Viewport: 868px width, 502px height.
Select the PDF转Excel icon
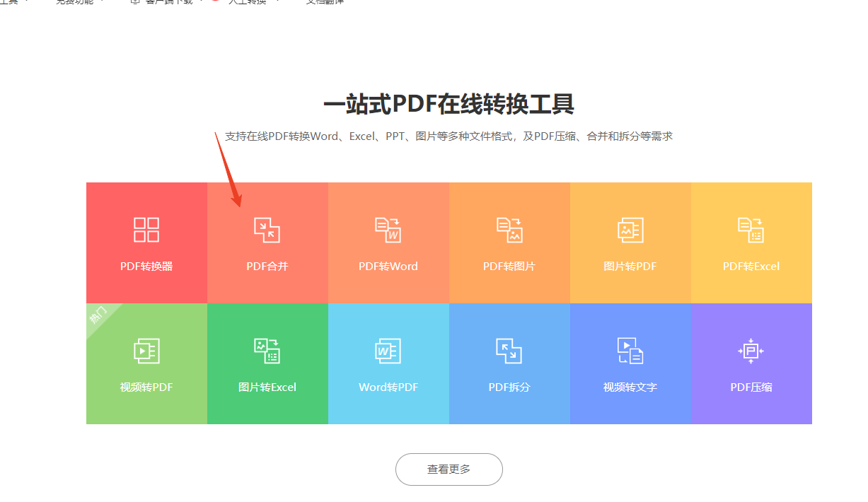751,230
